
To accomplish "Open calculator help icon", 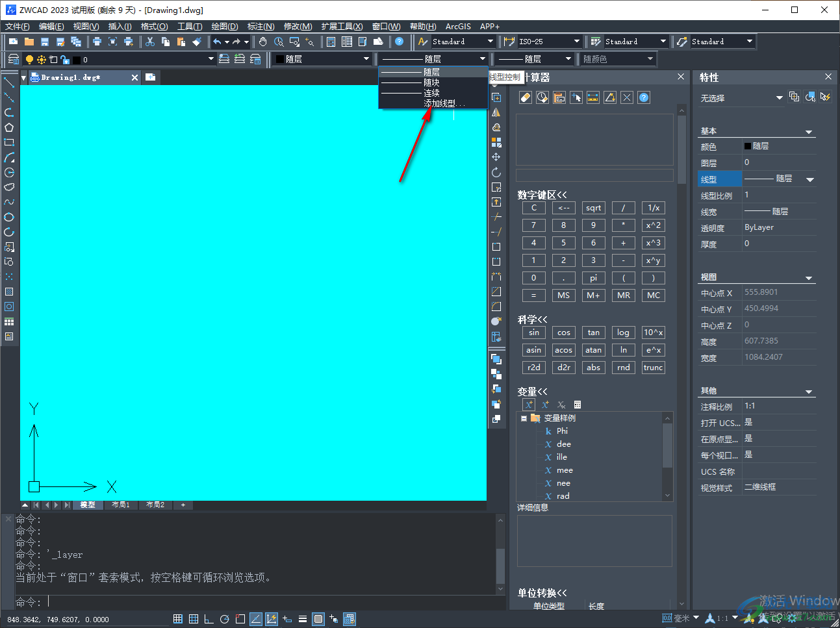I will point(644,97).
